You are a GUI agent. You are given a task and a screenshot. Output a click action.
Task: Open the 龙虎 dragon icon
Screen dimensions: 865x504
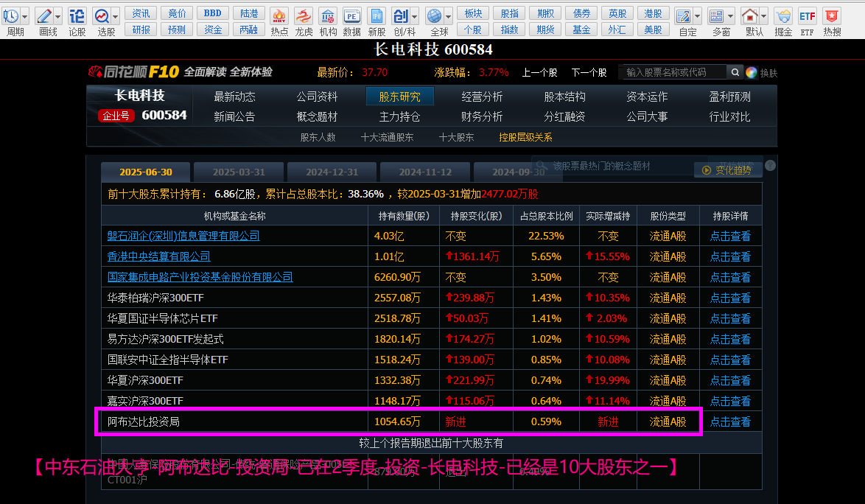coord(304,16)
